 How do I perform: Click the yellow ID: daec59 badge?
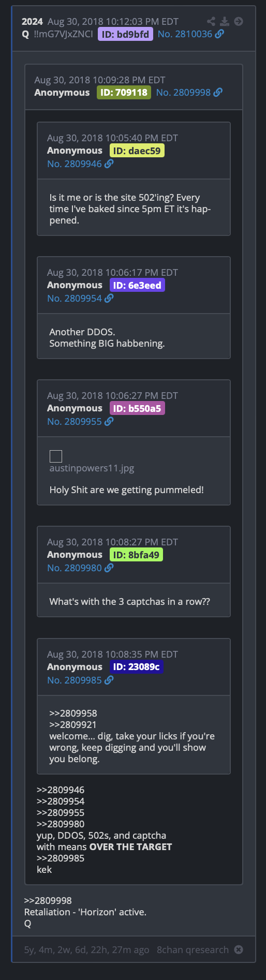click(137, 151)
